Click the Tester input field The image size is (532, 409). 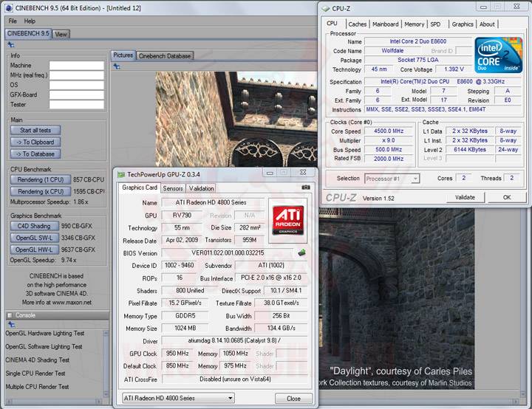tap(77, 105)
